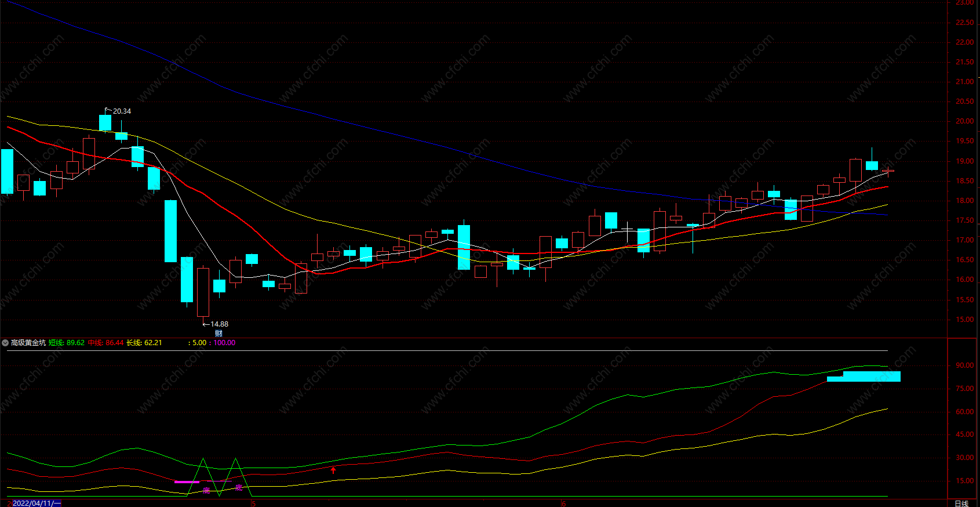Click the 60.00 indicator axis label
The width and height of the screenshot is (980, 507).
coord(964,412)
